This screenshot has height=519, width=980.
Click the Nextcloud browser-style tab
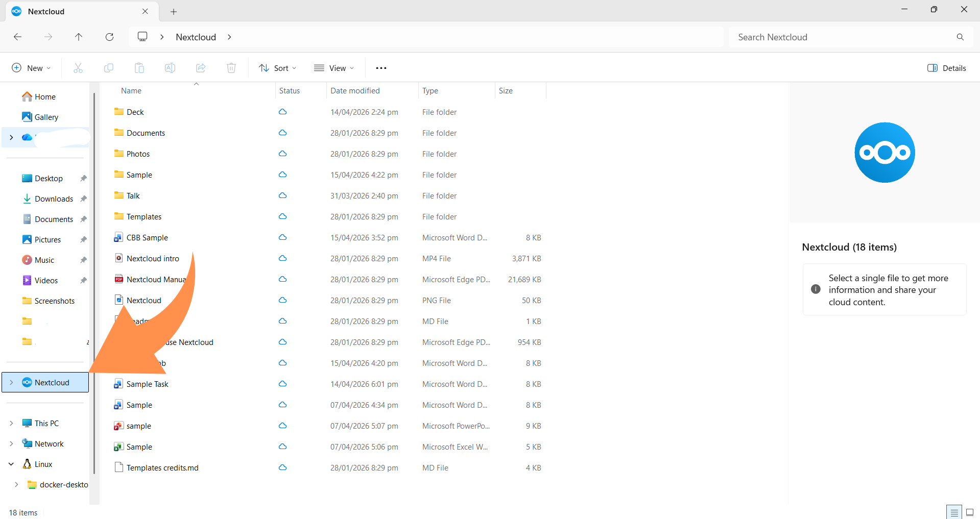[x=82, y=11]
